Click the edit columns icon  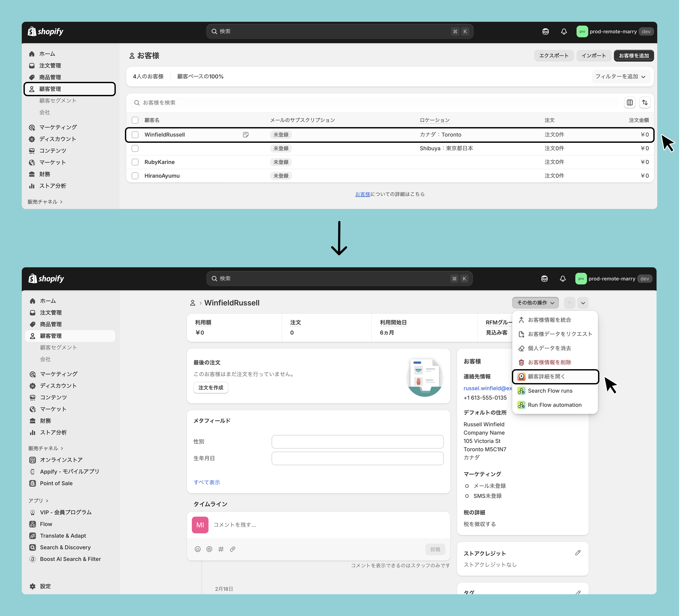[x=629, y=102]
